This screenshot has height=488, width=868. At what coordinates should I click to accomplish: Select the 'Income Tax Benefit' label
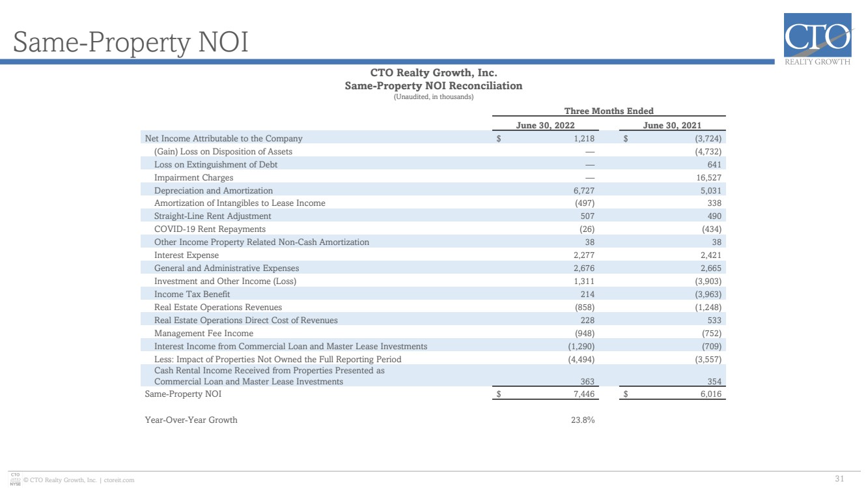pyautogui.click(x=192, y=294)
